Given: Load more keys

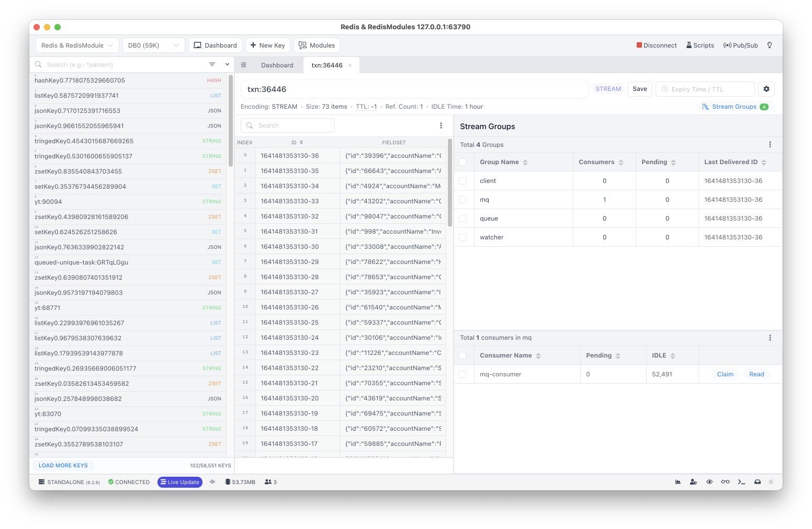Looking at the screenshot, I should point(63,465).
